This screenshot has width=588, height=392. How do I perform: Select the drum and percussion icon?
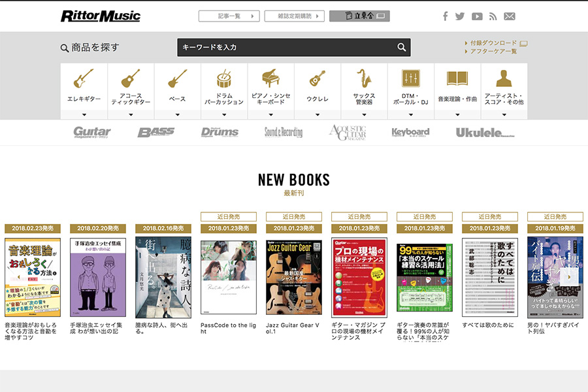pos(224,78)
